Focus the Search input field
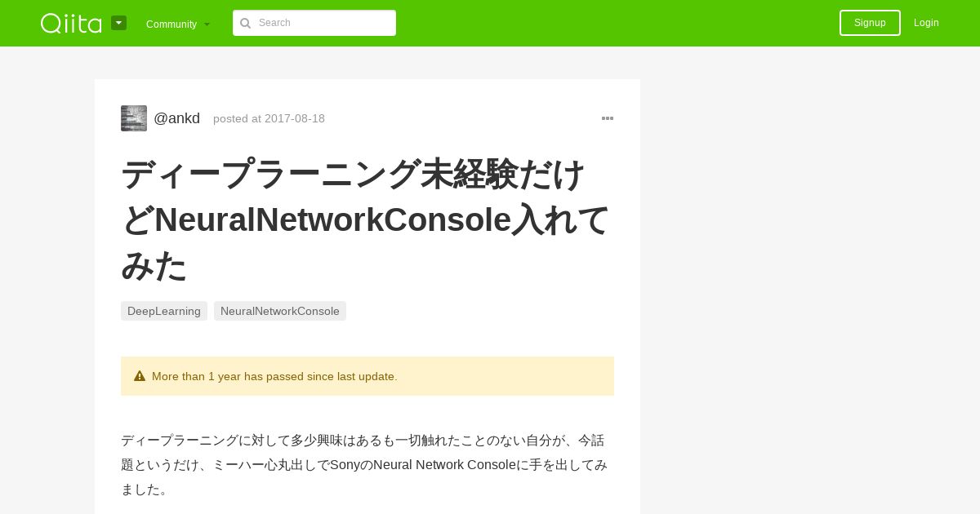This screenshot has width=980, height=514. pyautogui.click(x=314, y=23)
